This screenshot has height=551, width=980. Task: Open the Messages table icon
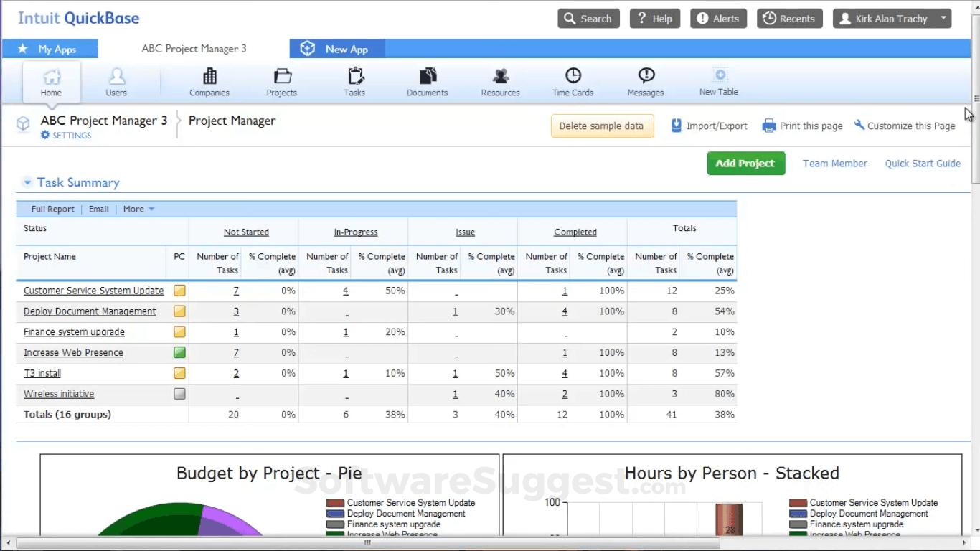[646, 76]
